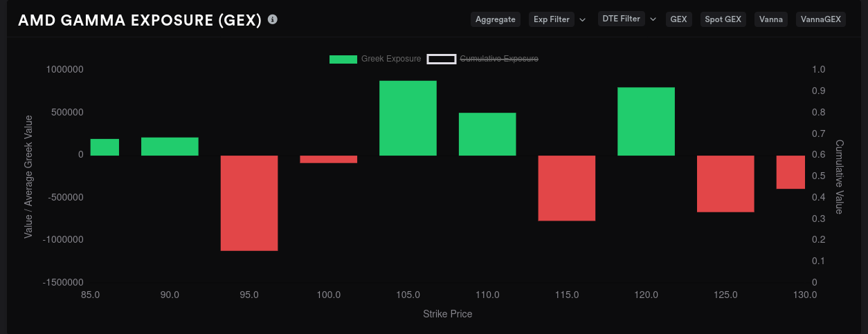This screenshot has height=334, width=868.
Task: Click the green bar at strike 110.0
Action: point(487,134)
